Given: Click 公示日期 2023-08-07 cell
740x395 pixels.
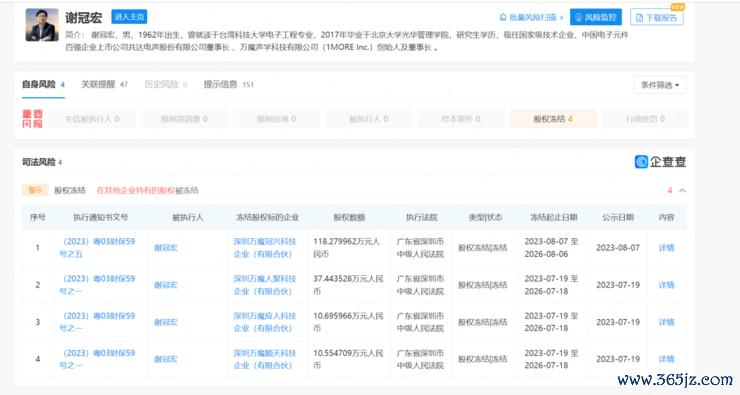Looking at the screenshot, I should 618,248.
